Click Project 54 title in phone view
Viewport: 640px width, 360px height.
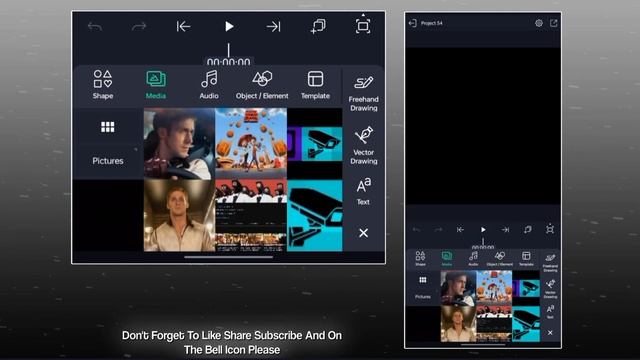click(431, 23)
